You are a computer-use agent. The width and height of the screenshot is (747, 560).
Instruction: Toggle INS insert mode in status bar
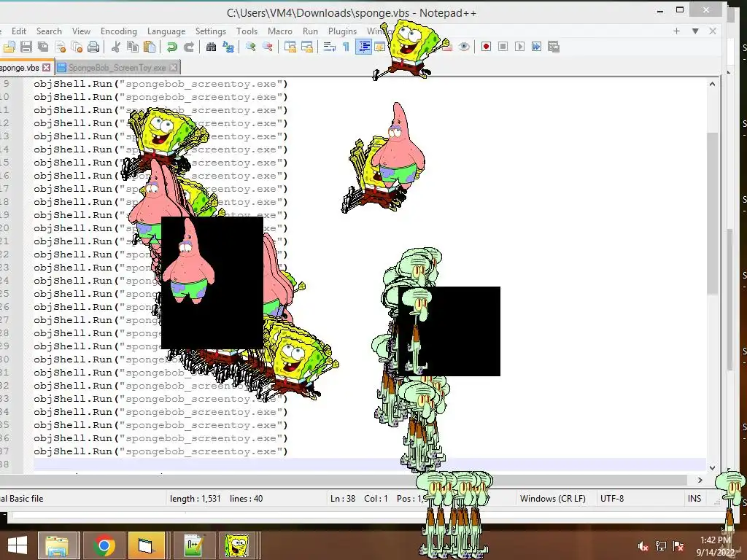coord(694,499)
